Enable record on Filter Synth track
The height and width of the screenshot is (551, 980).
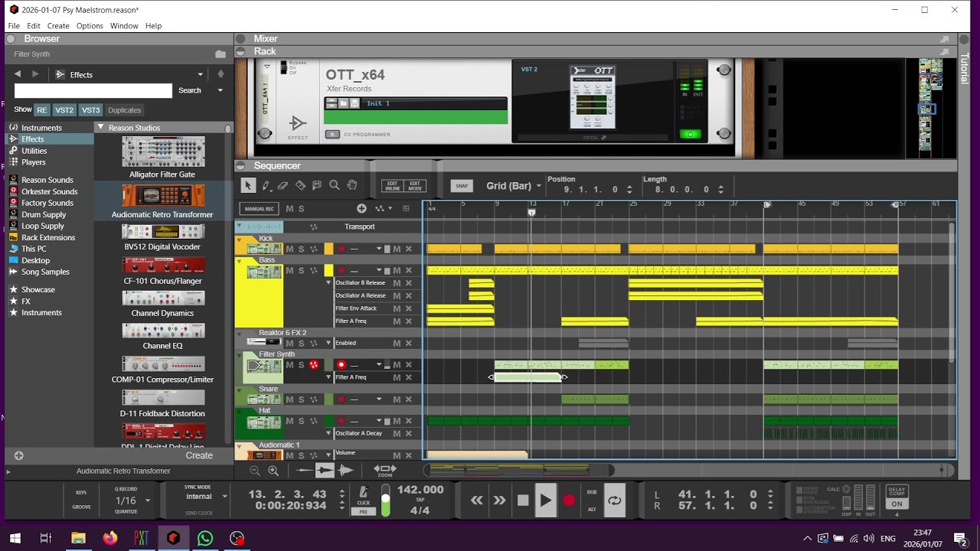click(x=341, y=365)
